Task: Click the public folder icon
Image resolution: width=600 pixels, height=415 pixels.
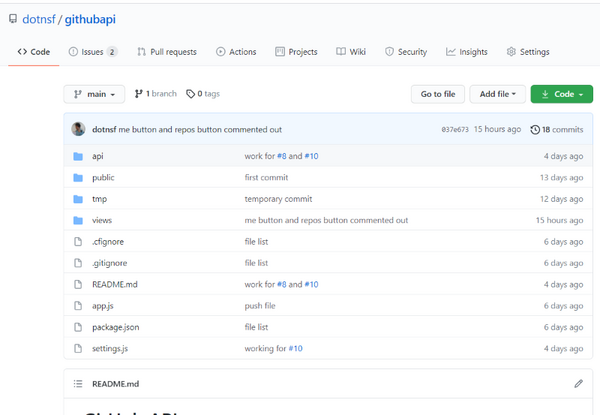Action: (x=78, y=177)
